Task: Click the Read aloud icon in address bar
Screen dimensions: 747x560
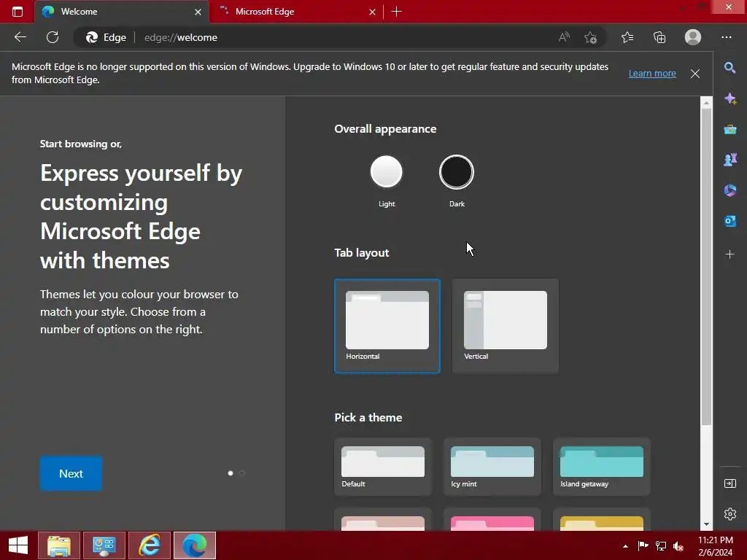Action: click(564, 37)
